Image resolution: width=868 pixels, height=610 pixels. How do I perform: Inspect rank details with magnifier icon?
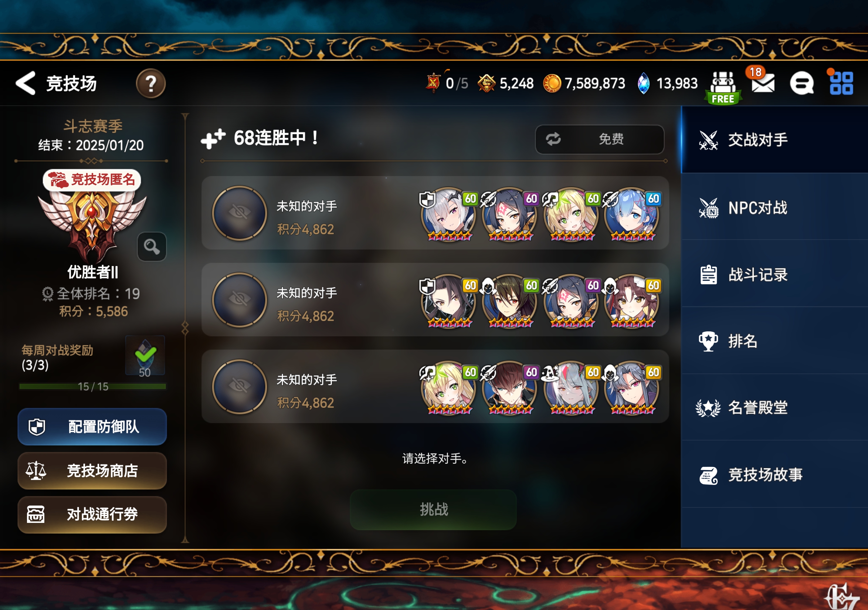152,246
